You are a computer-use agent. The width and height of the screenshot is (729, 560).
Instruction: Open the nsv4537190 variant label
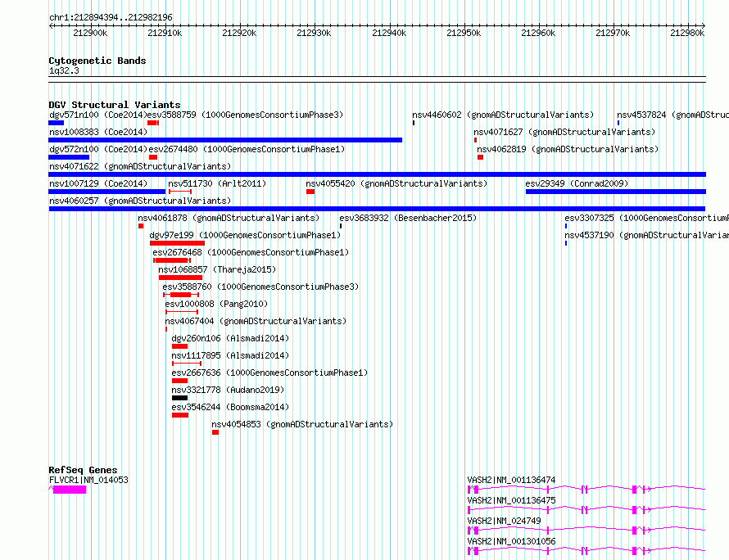coord(647,235)
